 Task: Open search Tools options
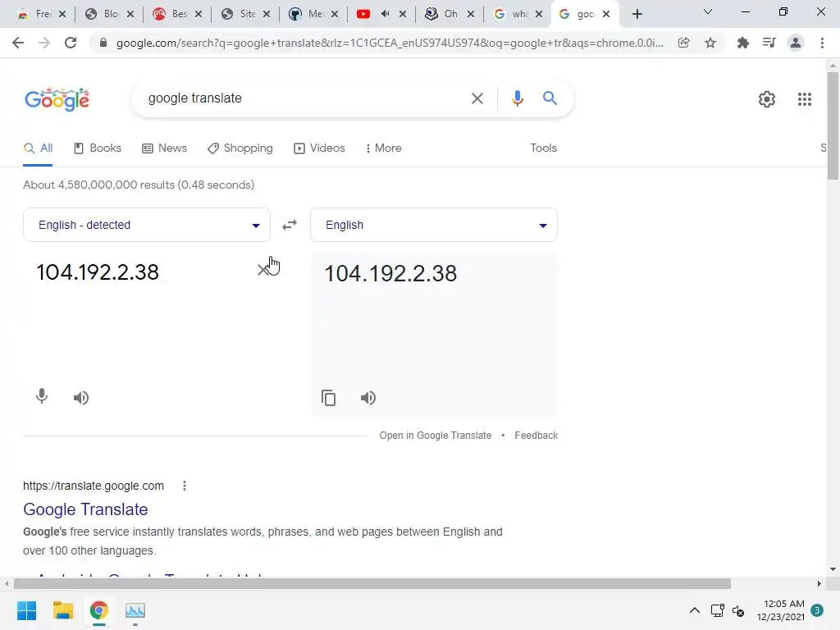point(543,148)
